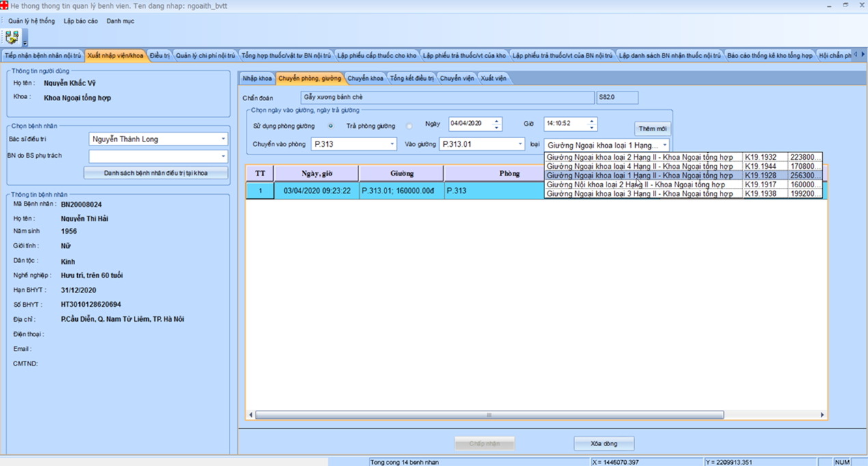Switch to the 'Nhập khoa' sub-tab
Image resolution: width=868 pixels, height=466 pixels.
257,79
